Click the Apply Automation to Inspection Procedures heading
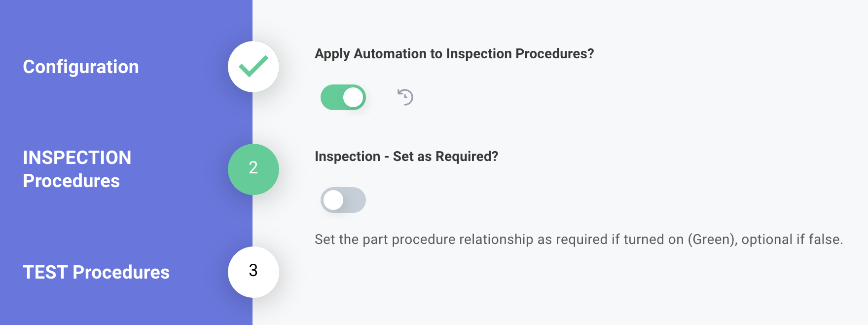Viewport: 868px width, 325px height. [x=454, y=53]
